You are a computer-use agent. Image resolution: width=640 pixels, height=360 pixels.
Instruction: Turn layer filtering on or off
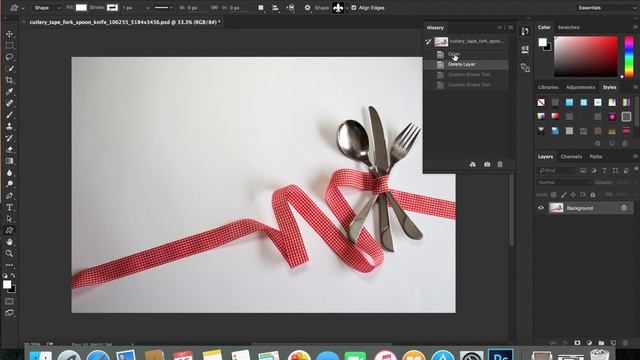point(636,169)
